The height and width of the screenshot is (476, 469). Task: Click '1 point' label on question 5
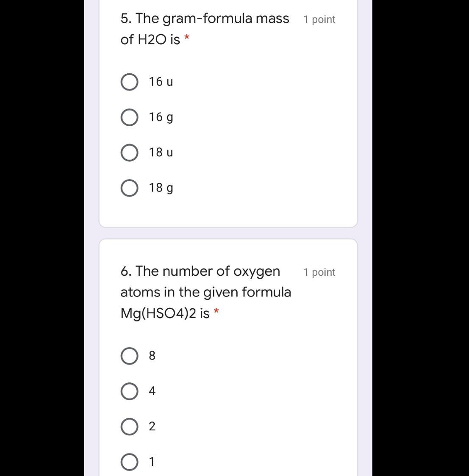[x=319, y=19]
